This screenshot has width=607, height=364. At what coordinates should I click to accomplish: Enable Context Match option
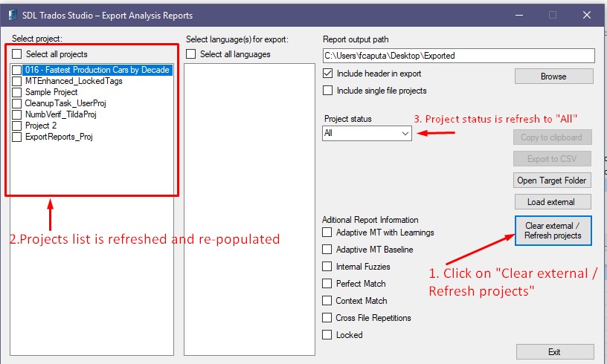(x=327, y=300)
